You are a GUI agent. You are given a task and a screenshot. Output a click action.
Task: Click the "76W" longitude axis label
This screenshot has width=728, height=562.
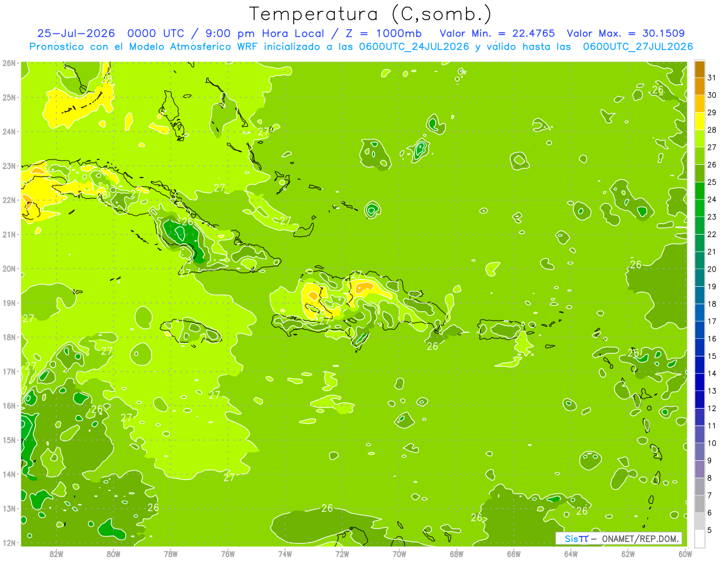pyautogui.click(x=227, y=554)
